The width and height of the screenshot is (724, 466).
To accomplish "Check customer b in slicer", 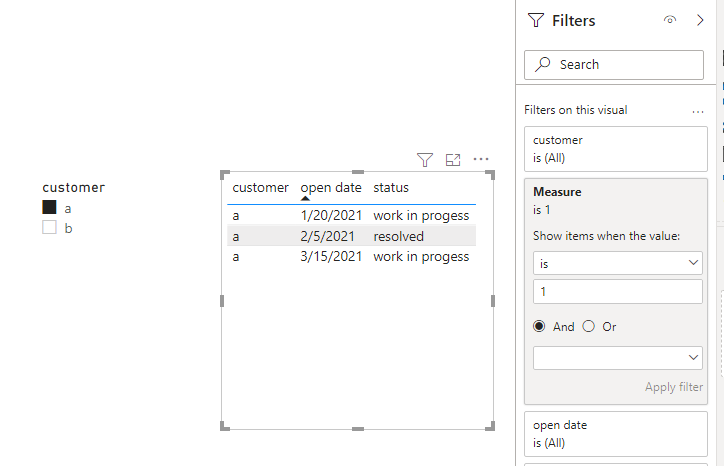I will click(x=49, y=227).
